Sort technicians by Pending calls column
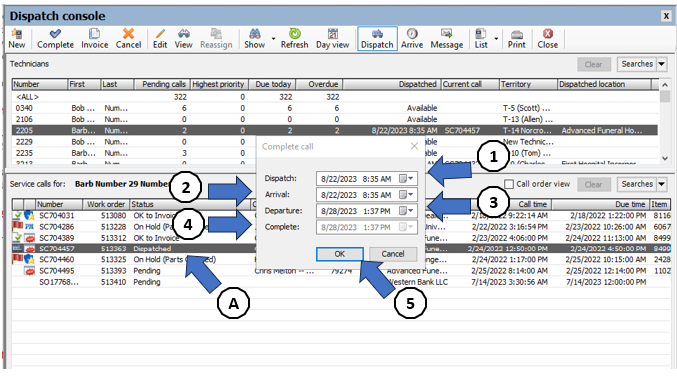Image resolution: width=677 pixels, height=376 pixels. point(161,84)
